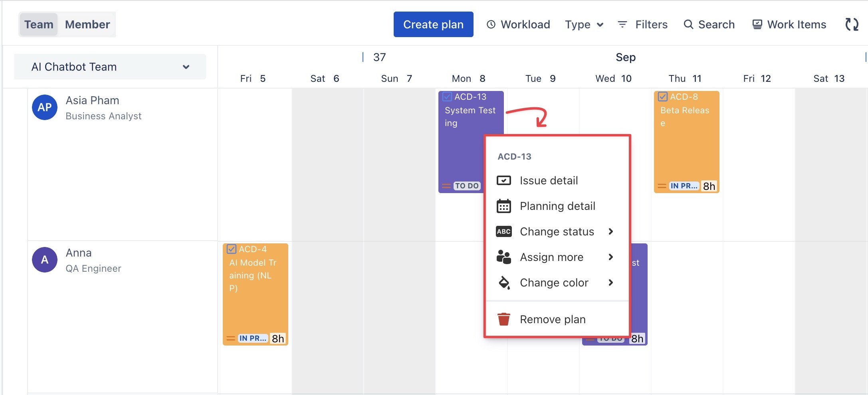Image resolution: width=868 pixels, height=395 pixels.
Task: Click the Filters funnel icon
Action: pyautogui.click(x=622, y=25)
